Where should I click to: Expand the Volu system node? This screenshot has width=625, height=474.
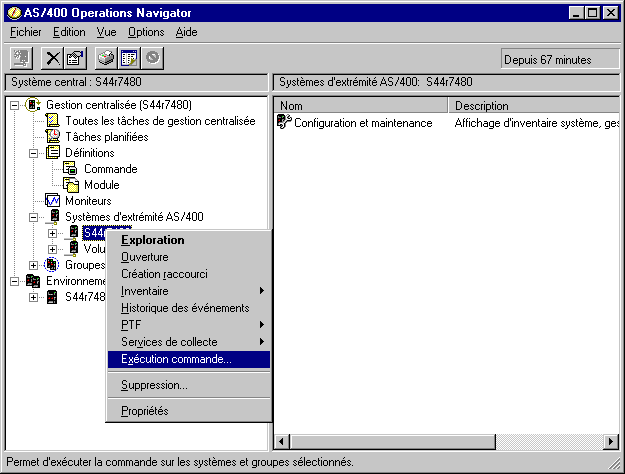52,249
